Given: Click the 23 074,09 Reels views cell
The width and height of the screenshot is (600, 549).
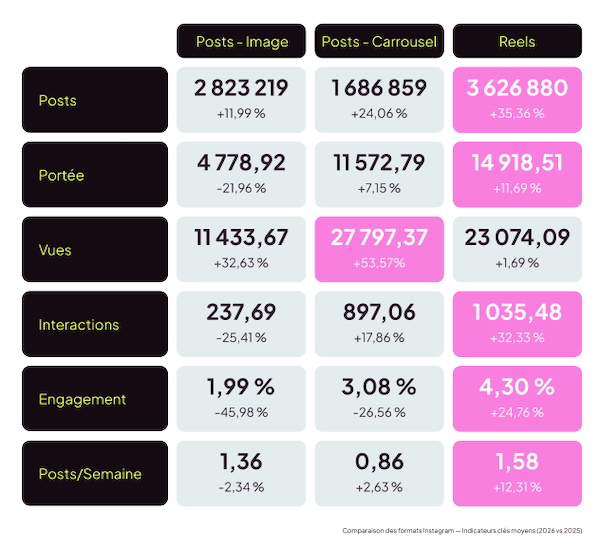Looking at the screenshot, I should click(x=517, y=249).
